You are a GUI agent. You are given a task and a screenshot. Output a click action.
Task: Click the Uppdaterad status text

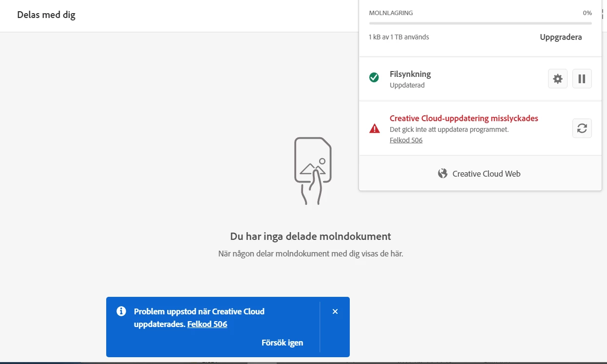pos(407,85)
